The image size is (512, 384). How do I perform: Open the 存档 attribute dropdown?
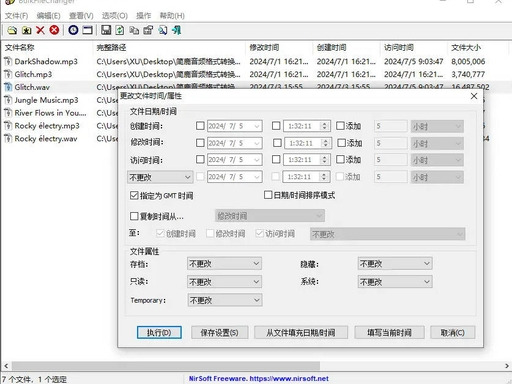(x=224, y=264)
